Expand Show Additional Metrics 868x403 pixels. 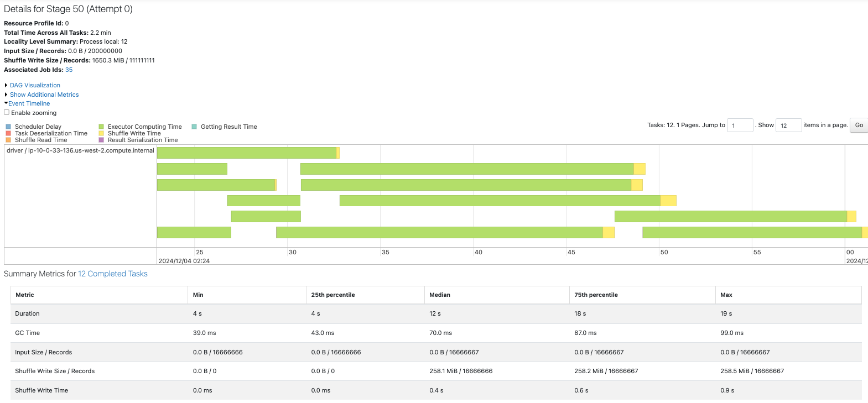click(x=44, y=95)
